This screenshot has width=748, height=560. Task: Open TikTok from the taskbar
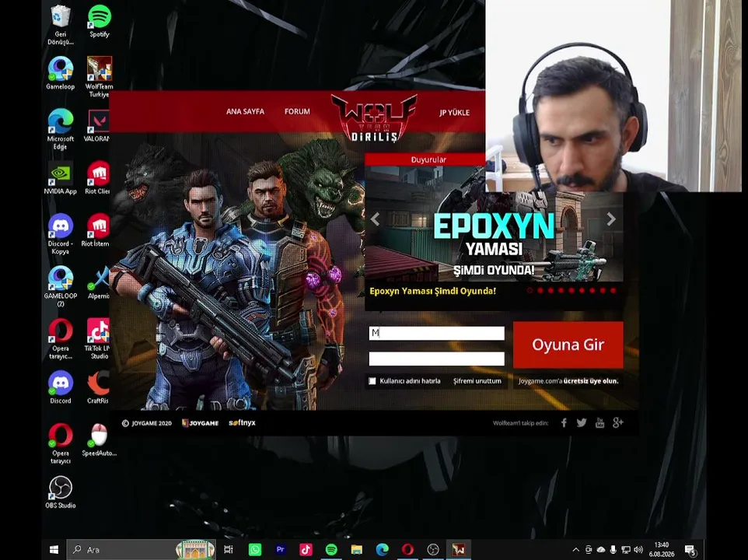pyautogui.click(x=306, y=550)
